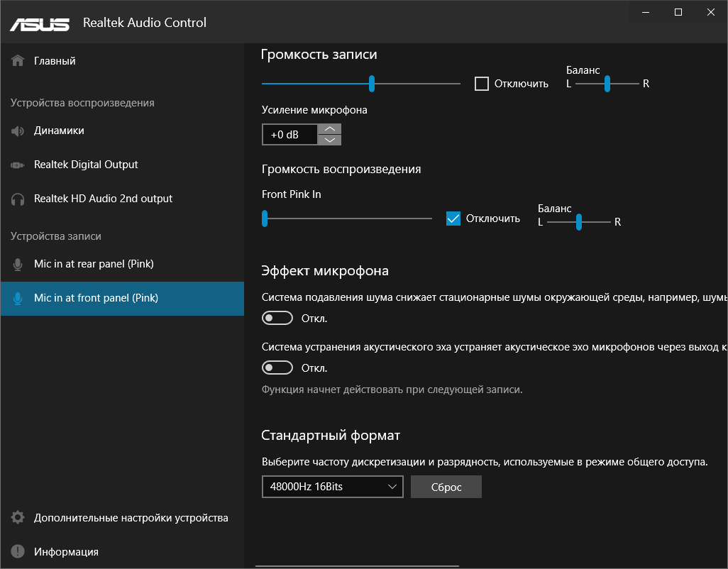Click the speaker icon for Динамики
The height and width of the screenshot is (569, 728).
click(x=18, y=131)
